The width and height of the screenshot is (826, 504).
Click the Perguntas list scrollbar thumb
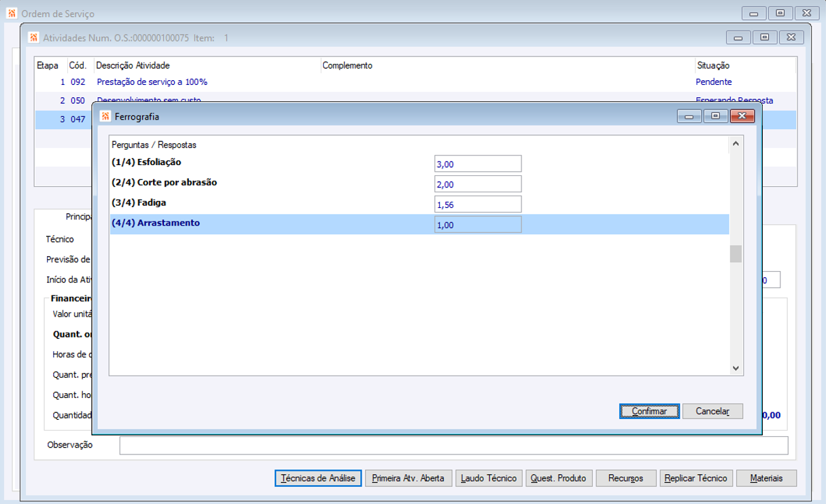click(736, 254)
